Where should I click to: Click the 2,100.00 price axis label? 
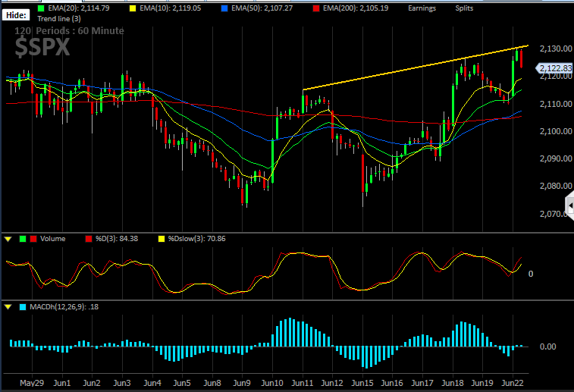click(x=556, y=131)
